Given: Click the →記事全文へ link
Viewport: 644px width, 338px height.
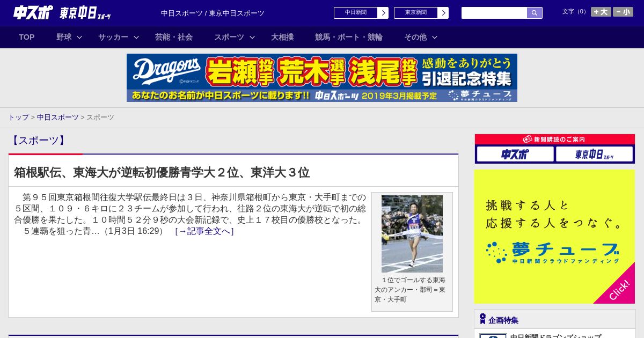Looking at the screenshot, I should 204,231.
